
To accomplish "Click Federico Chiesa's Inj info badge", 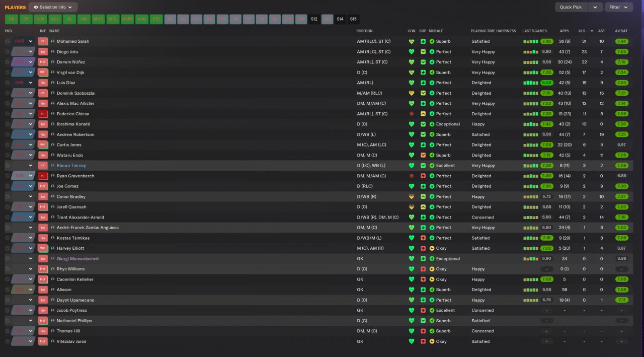I will pyautogui.click(x=43, y=114).
